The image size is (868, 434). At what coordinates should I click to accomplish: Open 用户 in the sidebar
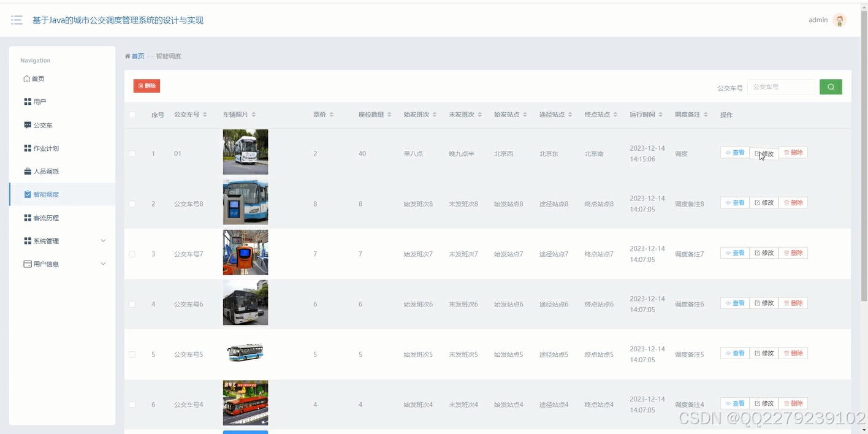62,102
